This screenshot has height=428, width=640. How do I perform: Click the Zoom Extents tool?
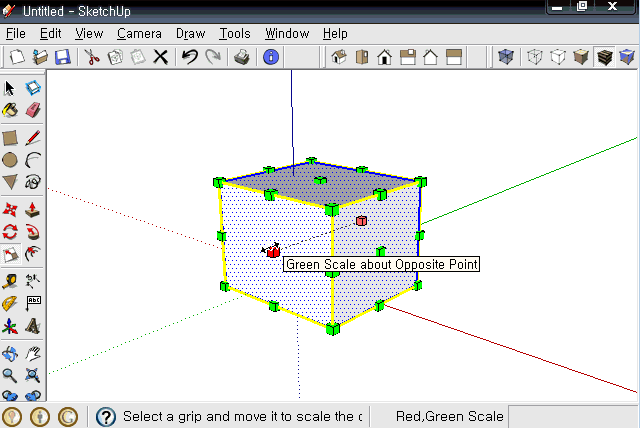coord(33,375)
